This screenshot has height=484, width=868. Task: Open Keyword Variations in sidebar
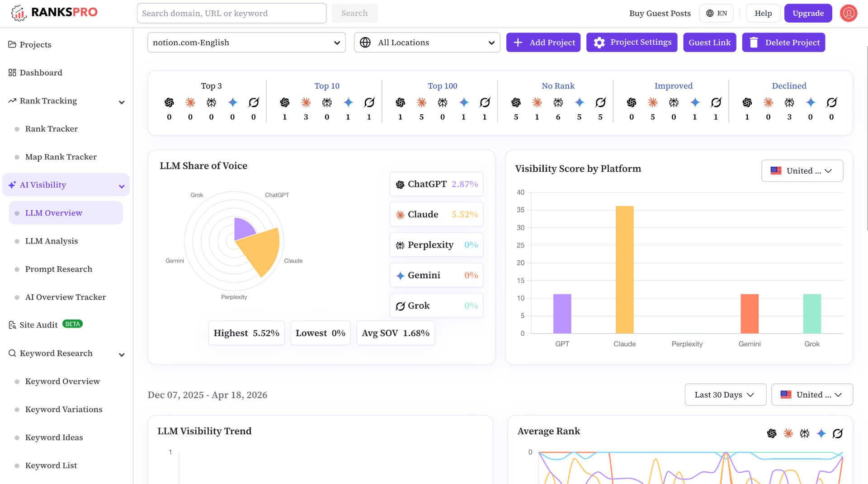(x=64, y=409)
